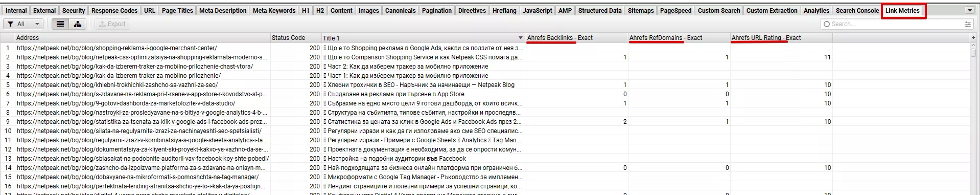Viewport: 980px width, 195px height.
Task: Sort by Ahrefs URL Rating - Exact column
Action: [x=781, y=38]
